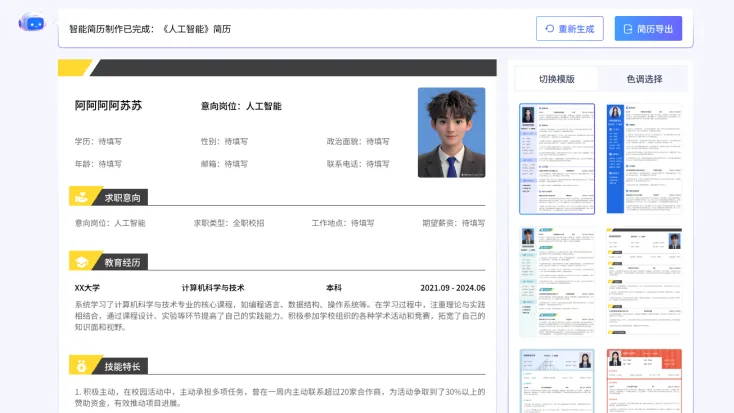
Task: Click the 意向岗位:人工智能 heading text
Action: point(241,106)
